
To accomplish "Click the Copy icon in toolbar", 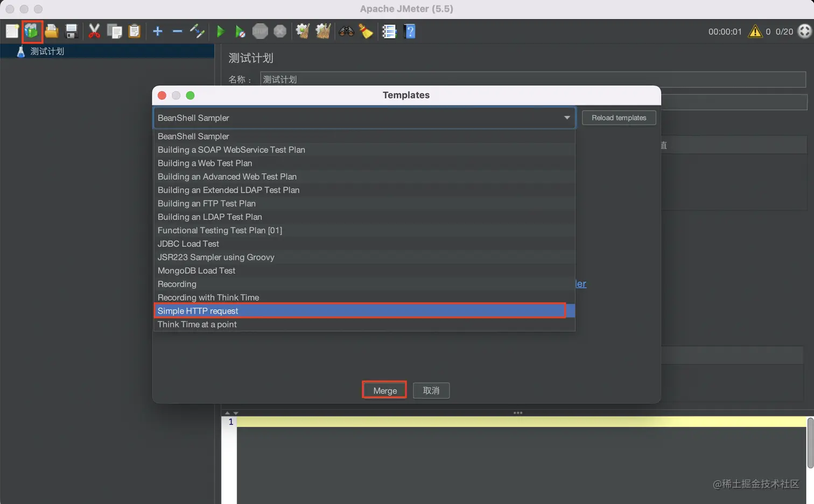I will point(114,31).
